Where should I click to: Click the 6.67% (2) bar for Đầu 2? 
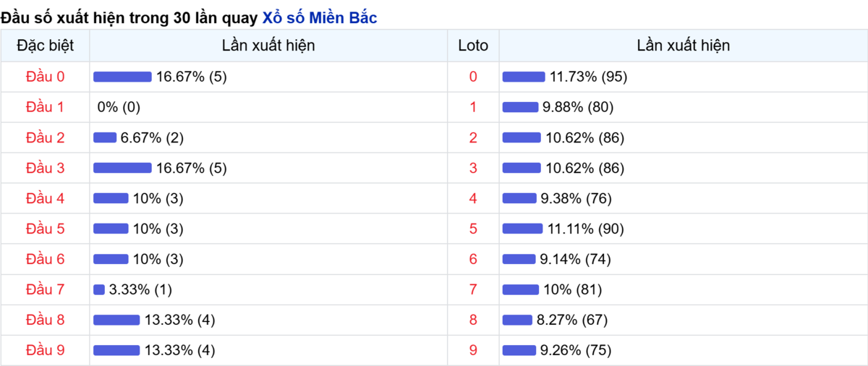pyautogui.click(x=105, y=137)
